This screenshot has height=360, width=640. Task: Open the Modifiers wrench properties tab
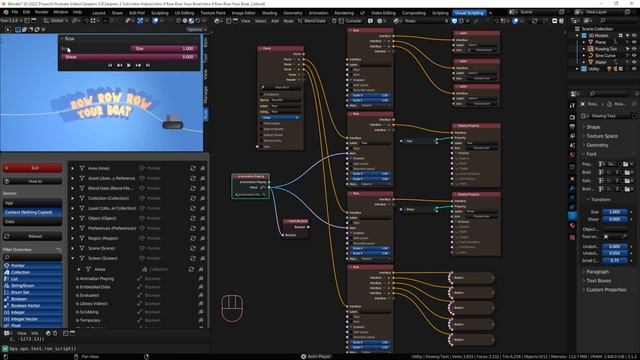572,188
